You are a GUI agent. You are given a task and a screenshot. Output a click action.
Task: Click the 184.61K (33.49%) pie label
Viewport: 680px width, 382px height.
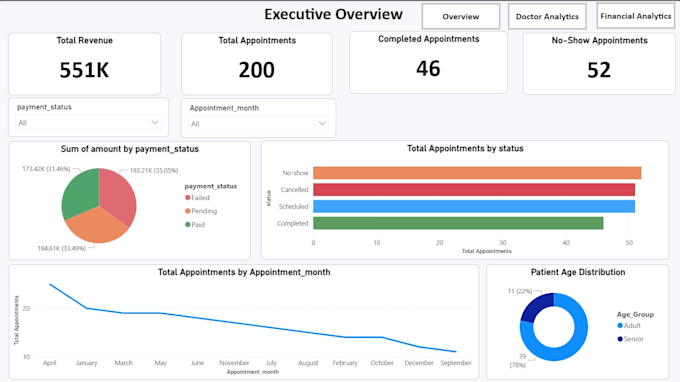point(62,248)
